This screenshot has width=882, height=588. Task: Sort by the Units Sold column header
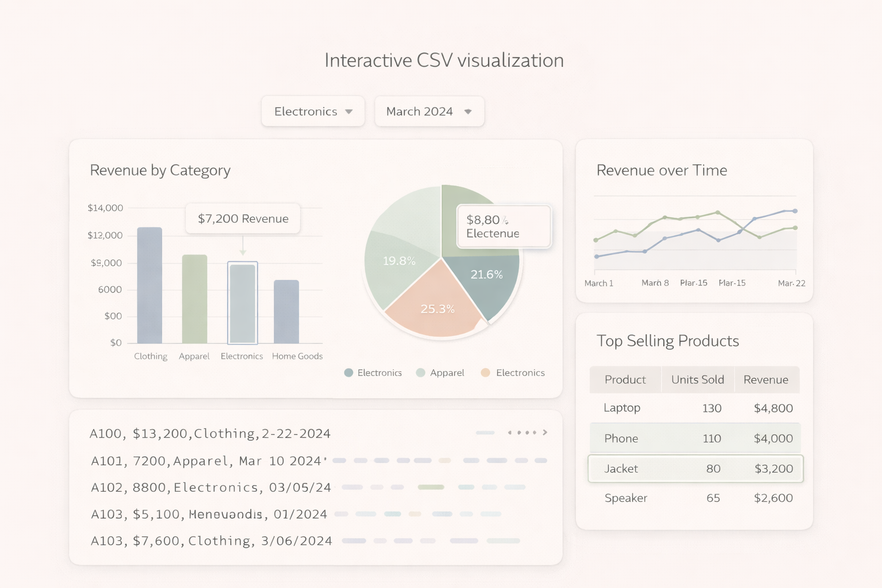(x=698, y=380)
